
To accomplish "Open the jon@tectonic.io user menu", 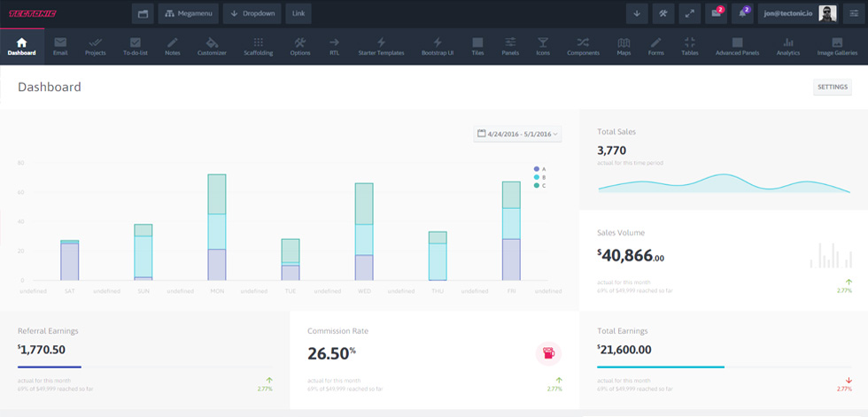I will [798, 14].
